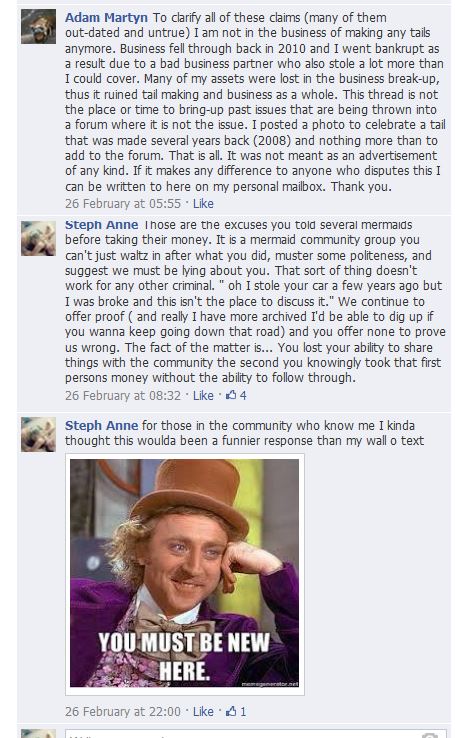The height and width of the screenshot is (738, 455).
Task: Like Adam Martyn's comment from 05:55
Action: 203,204
